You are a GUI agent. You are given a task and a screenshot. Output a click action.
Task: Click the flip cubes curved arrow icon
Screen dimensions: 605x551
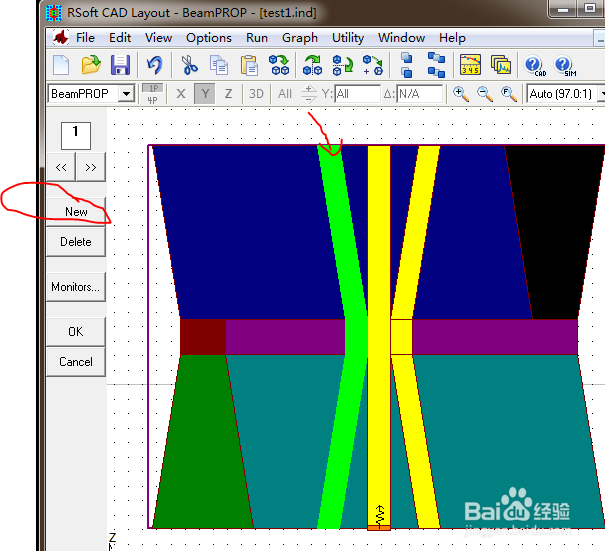point(343,65)
